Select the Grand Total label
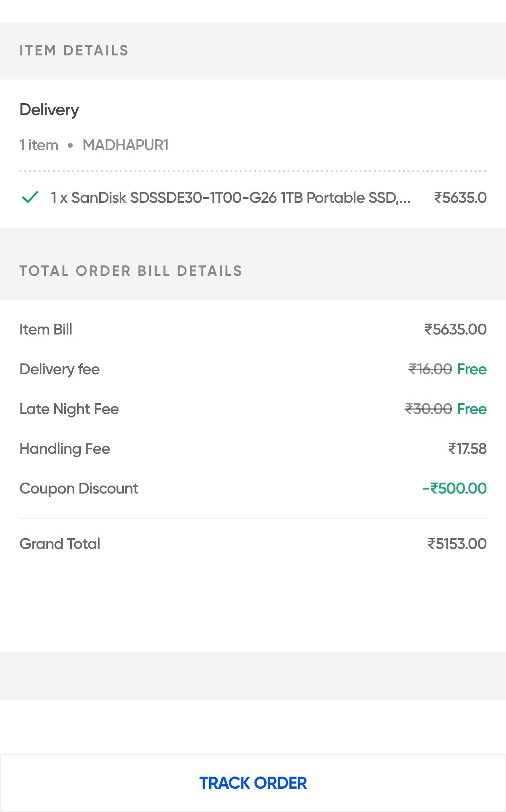The image size is (506, 812). click(60, 544)
